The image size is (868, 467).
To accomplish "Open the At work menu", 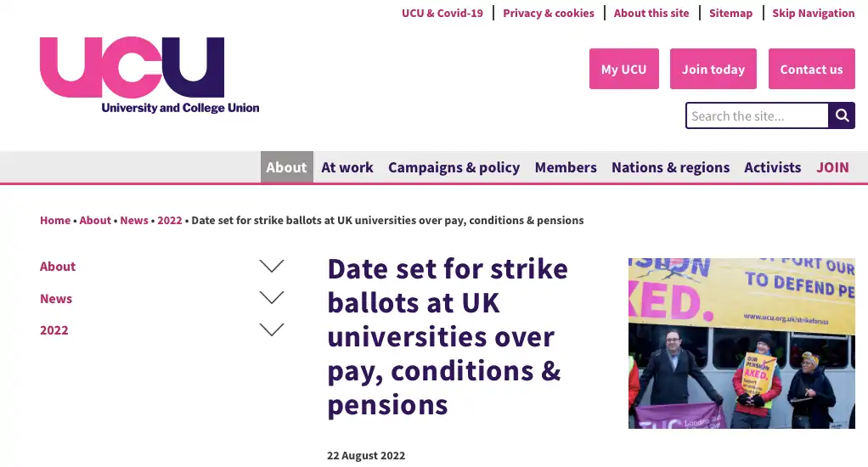I will point(347,167).
